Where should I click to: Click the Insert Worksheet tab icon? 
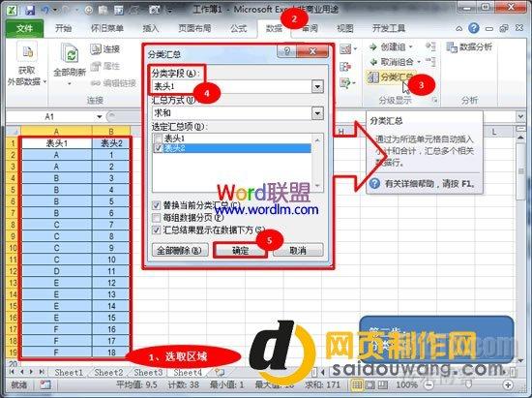point(220,372)
